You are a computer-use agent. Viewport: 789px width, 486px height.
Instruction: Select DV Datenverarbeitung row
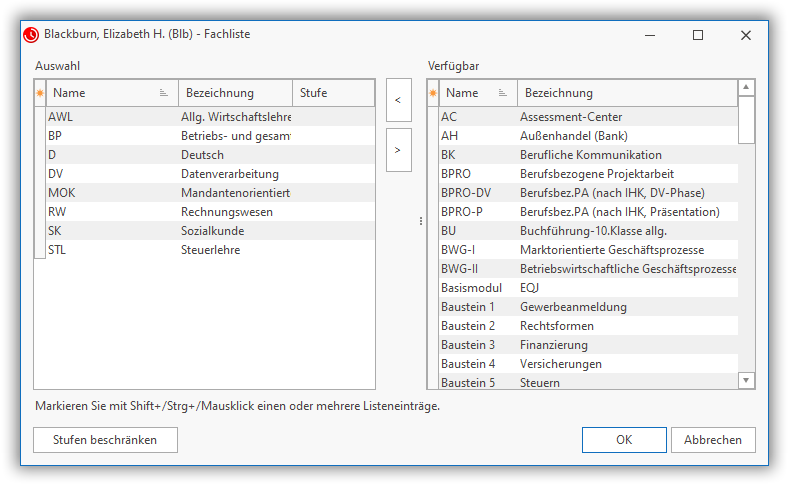pyautogui.click(x=210, y=174)
